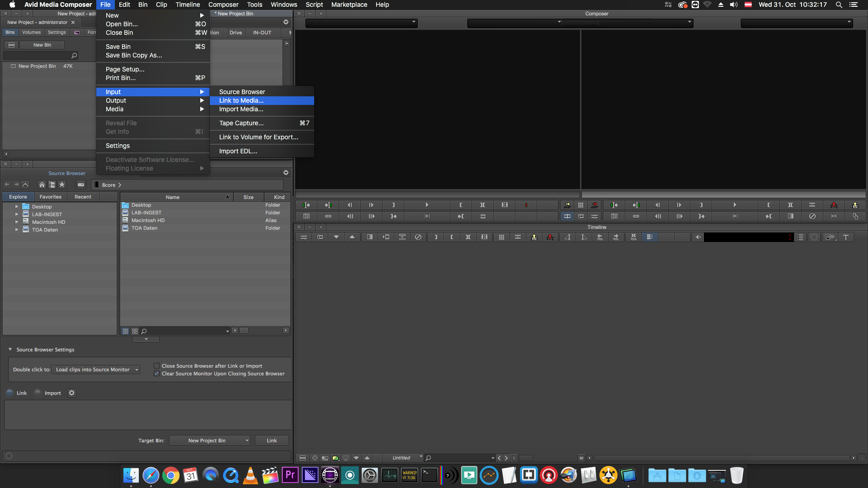
Task: Open the Source Browser fast menu arrow
Action: (x=286, y=173)
